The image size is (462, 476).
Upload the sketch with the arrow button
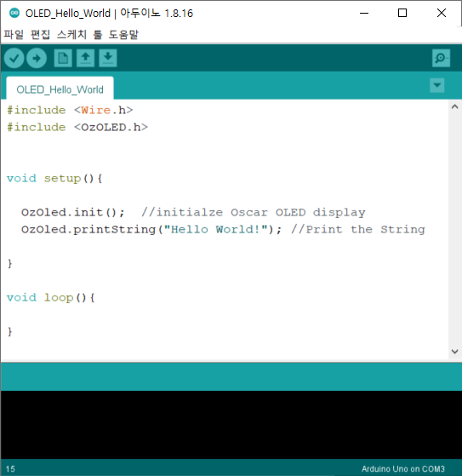tap(37, 58)
